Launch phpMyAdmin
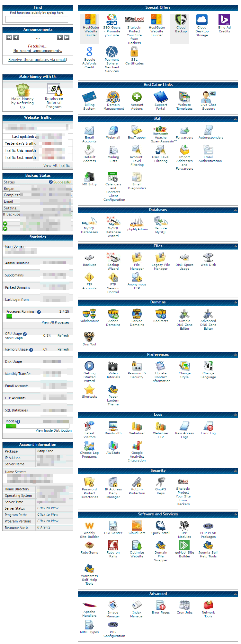Image resolution: width=241 pixels, height=644 pixels. 138,224
